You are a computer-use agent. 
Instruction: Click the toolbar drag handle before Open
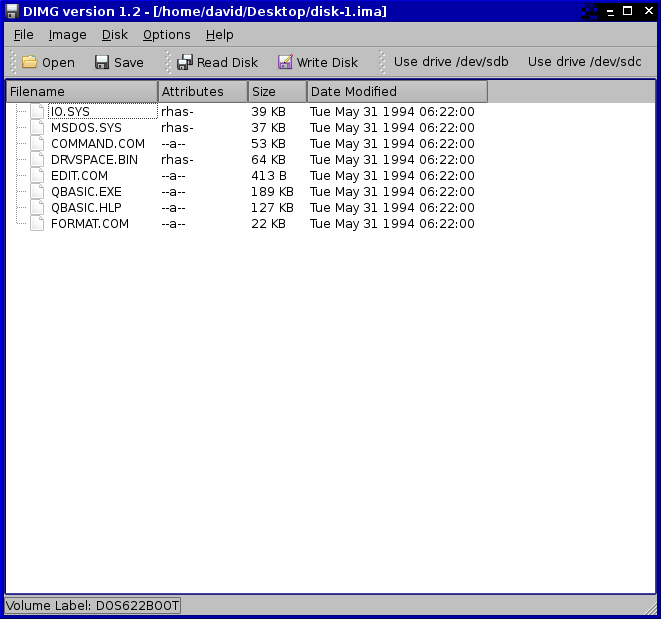pos(13,62)
